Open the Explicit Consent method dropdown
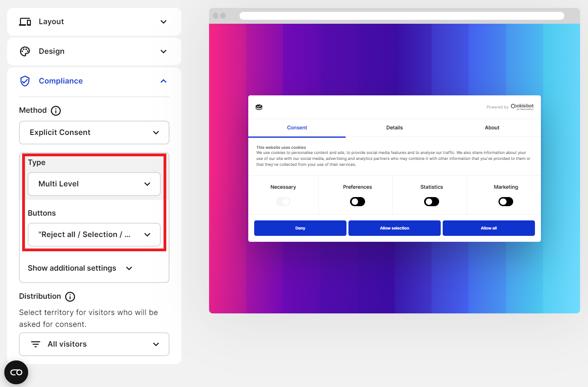 click(94, 133)
